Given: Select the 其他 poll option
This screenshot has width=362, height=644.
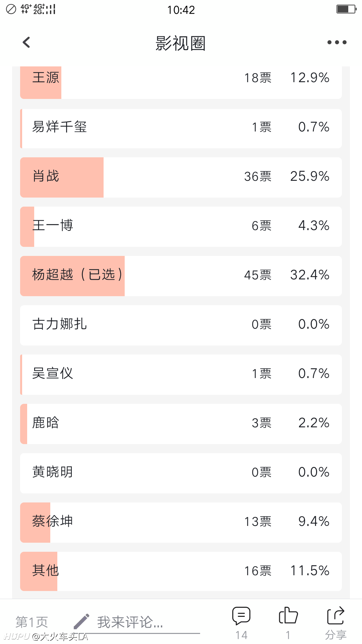Looking at the screenshot, I should click(181, 571).
